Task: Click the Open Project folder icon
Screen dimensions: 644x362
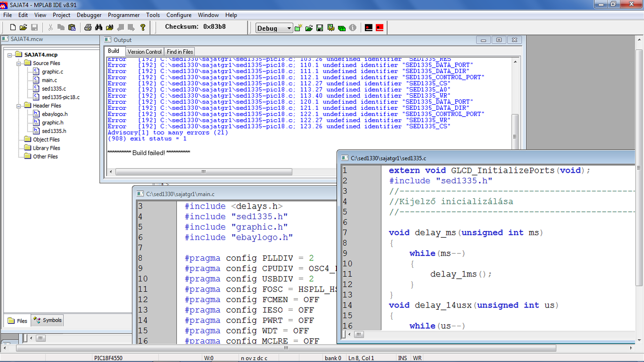Action: pyautogui.click(x=309, y=28)
